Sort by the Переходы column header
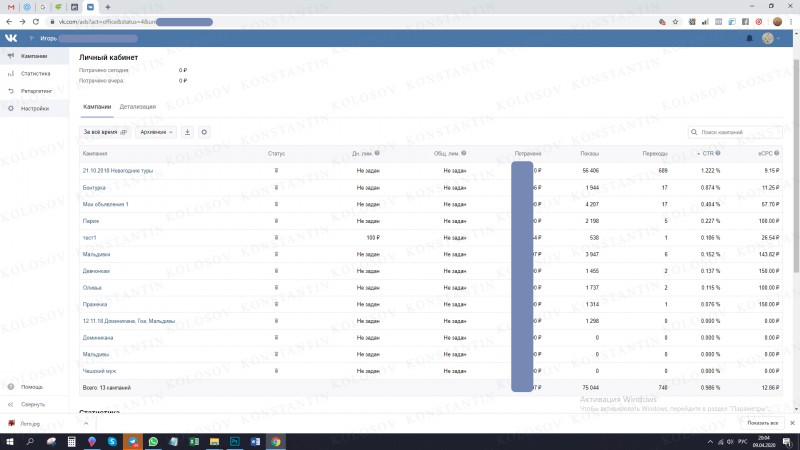This screenshot has width=800, height=450. pyautogui.click(x=655, y=154)
